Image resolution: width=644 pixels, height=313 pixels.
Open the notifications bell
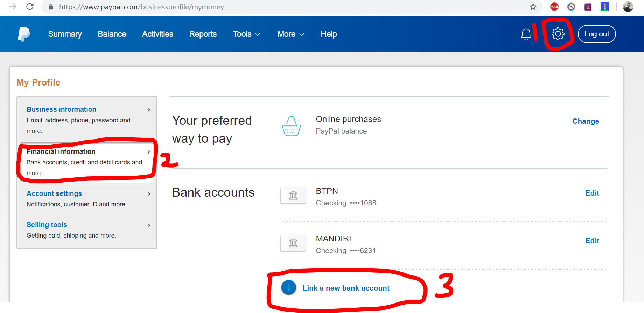point(526,34)
